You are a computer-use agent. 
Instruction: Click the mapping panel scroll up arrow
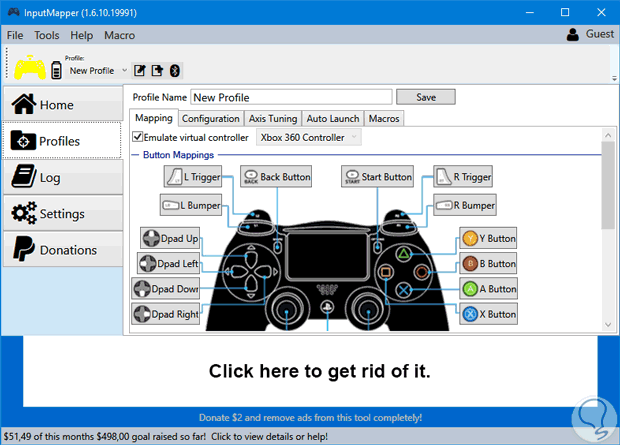tap(608, 135)
